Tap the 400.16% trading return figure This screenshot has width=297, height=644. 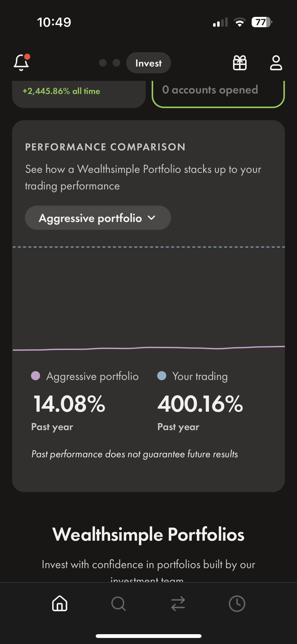200,404
